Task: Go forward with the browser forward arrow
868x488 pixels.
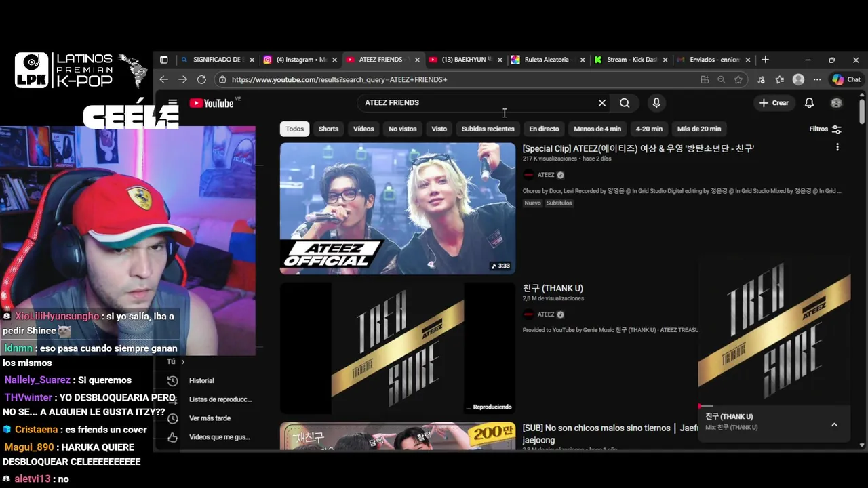Action: coord(182,79)
